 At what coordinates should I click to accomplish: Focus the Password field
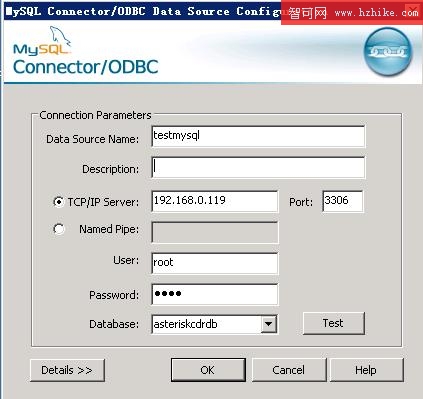click(214, 294)
